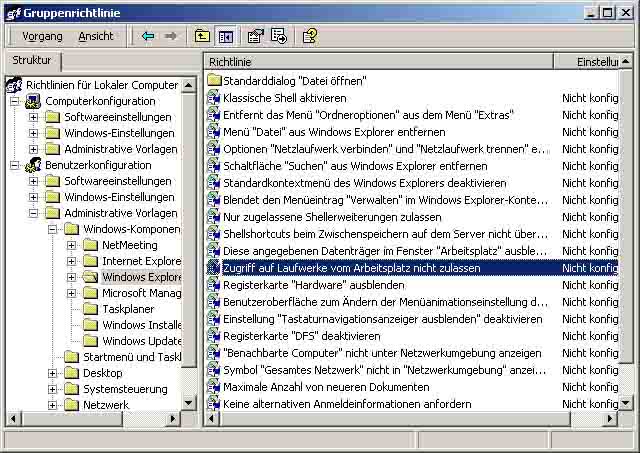Click tree pane vertical scrollbar up arrow
640x453 pixels.
188,85
